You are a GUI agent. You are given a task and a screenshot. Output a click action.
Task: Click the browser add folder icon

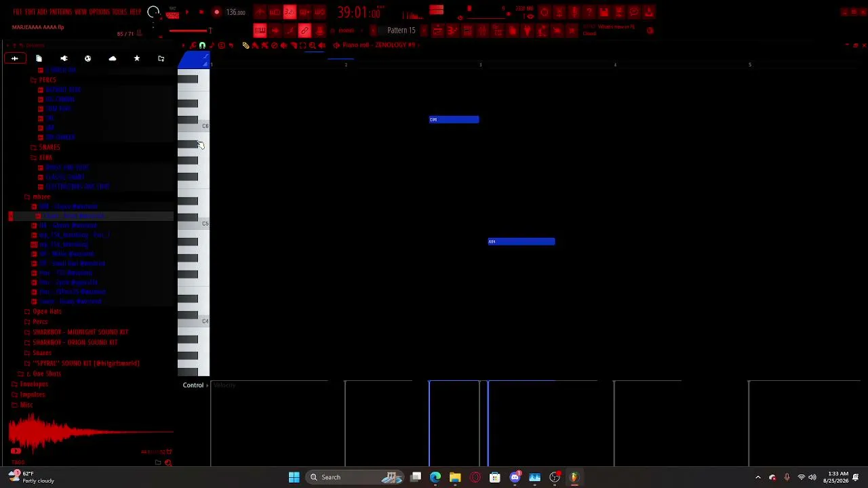(x=161, y=58)
